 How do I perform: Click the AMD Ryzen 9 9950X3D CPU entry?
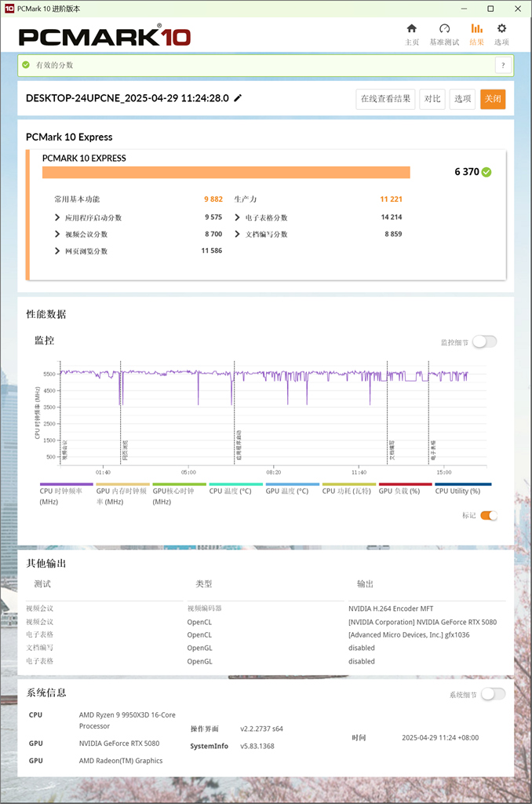pyautogui.click(x=127, y=721)
